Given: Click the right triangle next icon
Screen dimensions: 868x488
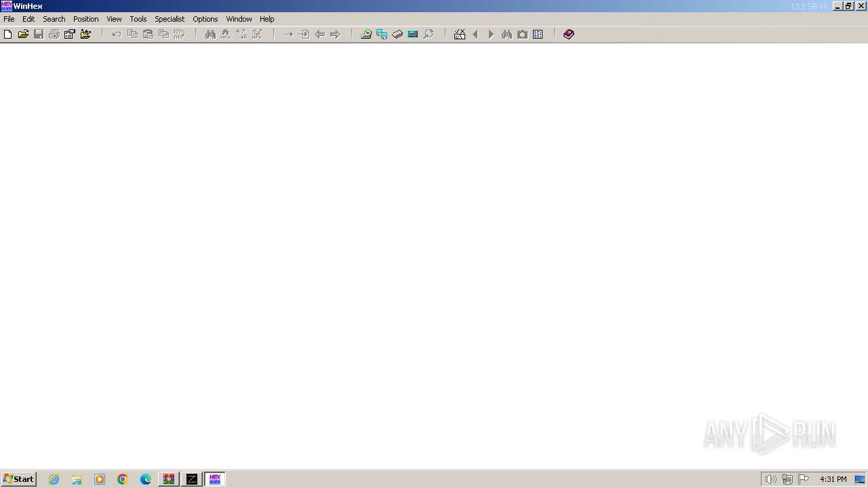Looking at the screenshot, I should [x=491, y=34].
